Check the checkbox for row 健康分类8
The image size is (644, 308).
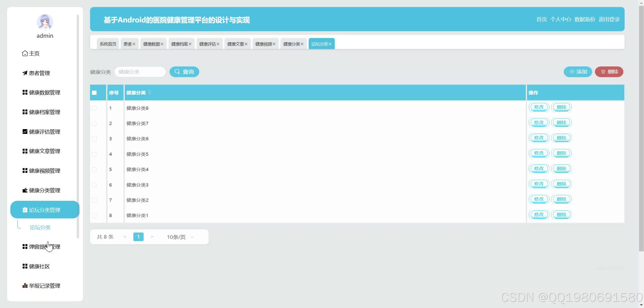pyautogui.click(x=94, y=108)
